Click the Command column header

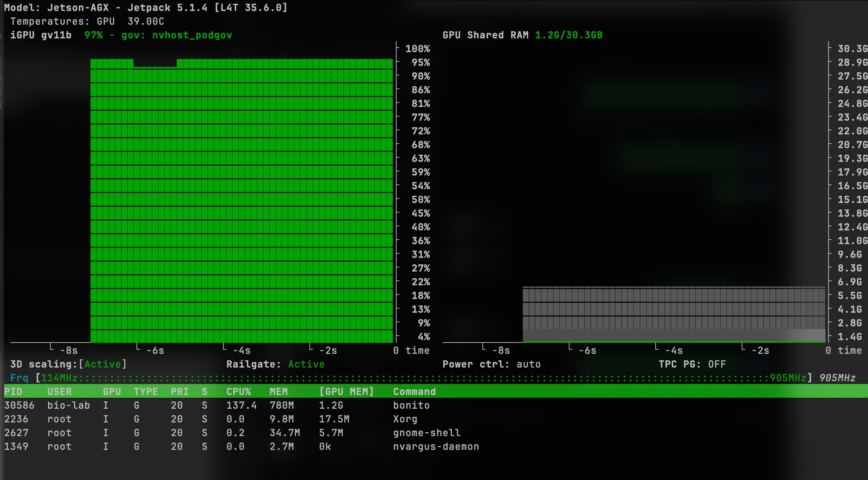pyautogui.click(x=414, y=392)
